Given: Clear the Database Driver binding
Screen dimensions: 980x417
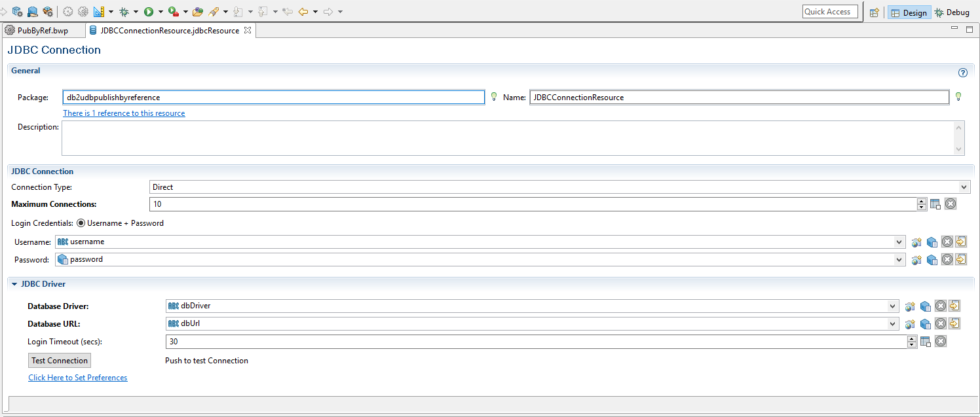Looking at the screenshot, I should pos(940,305).
